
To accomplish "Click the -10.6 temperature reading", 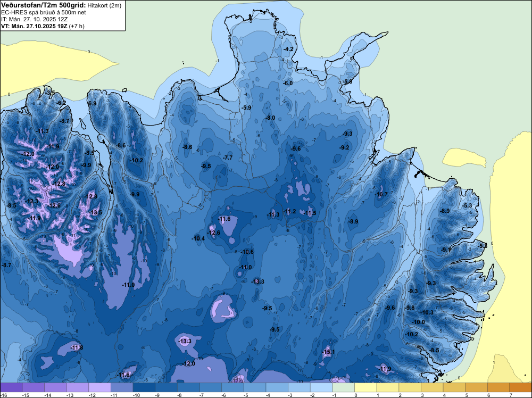I will click(247, 252).
